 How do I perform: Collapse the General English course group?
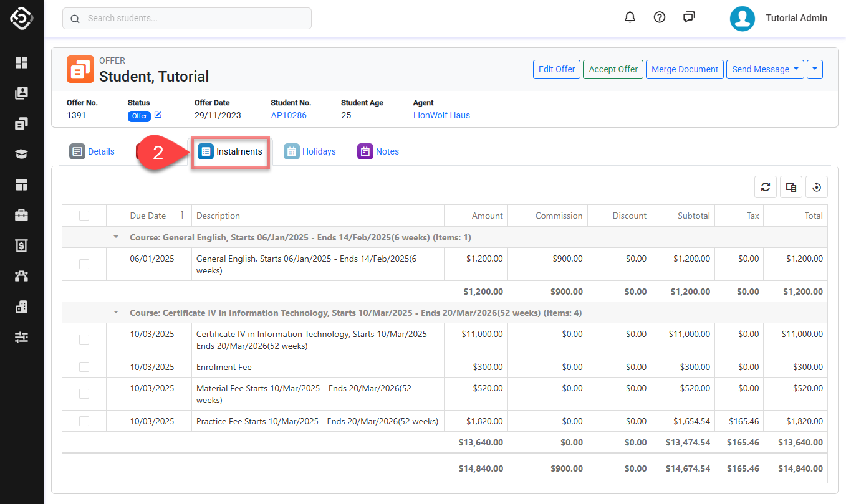(116, 237)
